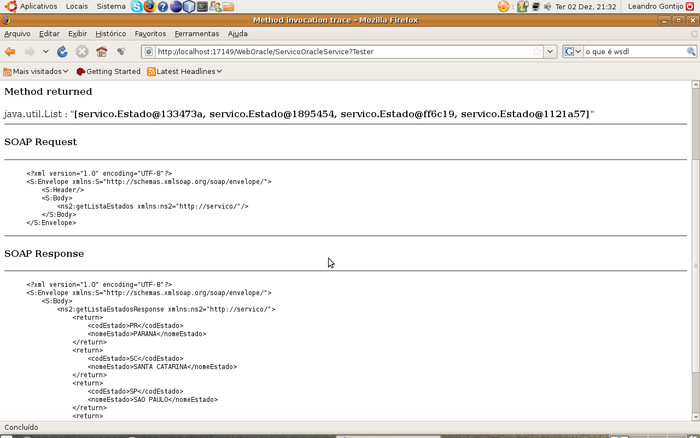Open the Aplicativos panel menu
This screenshot has width=700, height=438.
[x=38, y=6]
